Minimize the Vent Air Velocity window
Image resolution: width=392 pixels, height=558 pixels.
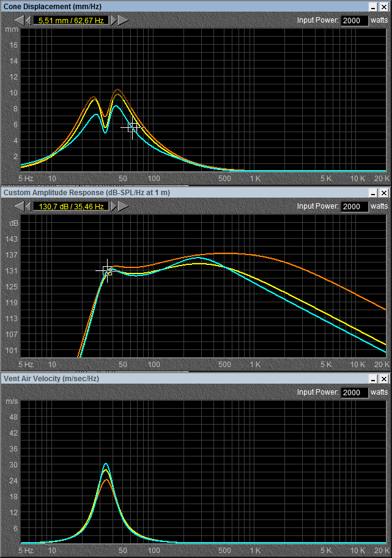[x=373, y=379]
